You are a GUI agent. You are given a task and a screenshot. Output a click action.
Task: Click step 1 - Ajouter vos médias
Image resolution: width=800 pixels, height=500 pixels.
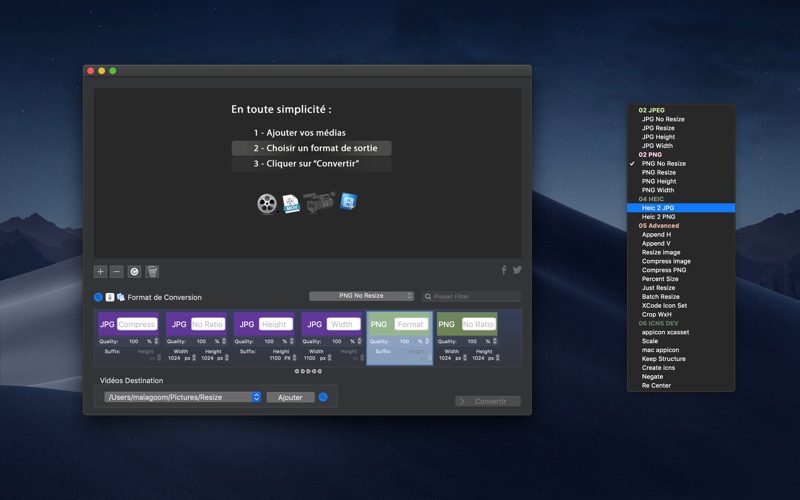tap(300, 133)
